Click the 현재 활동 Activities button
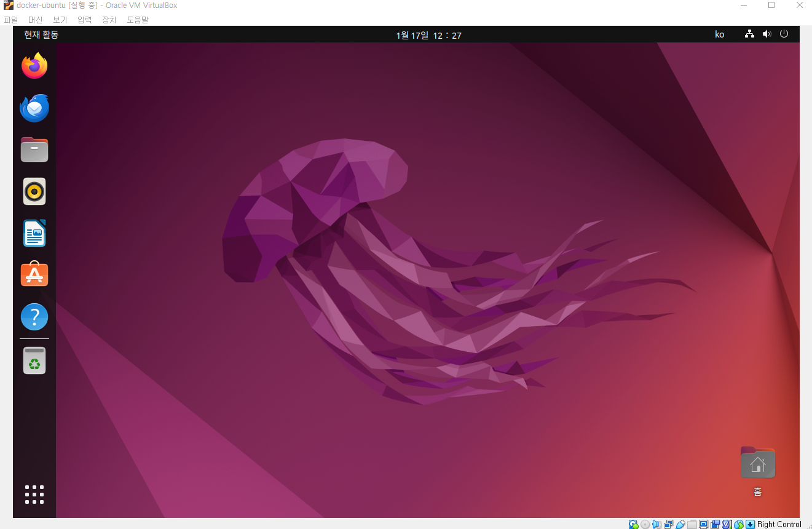Screen dimensions: 812x529 [x=41, y=34]
